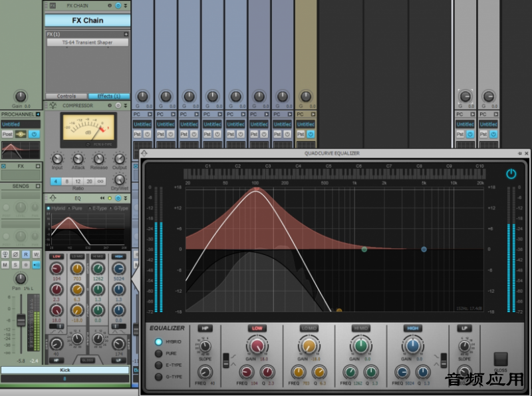Set compressor ratio to 20
This screenshot has width=532, height=396.
click(x=89, y=181)
